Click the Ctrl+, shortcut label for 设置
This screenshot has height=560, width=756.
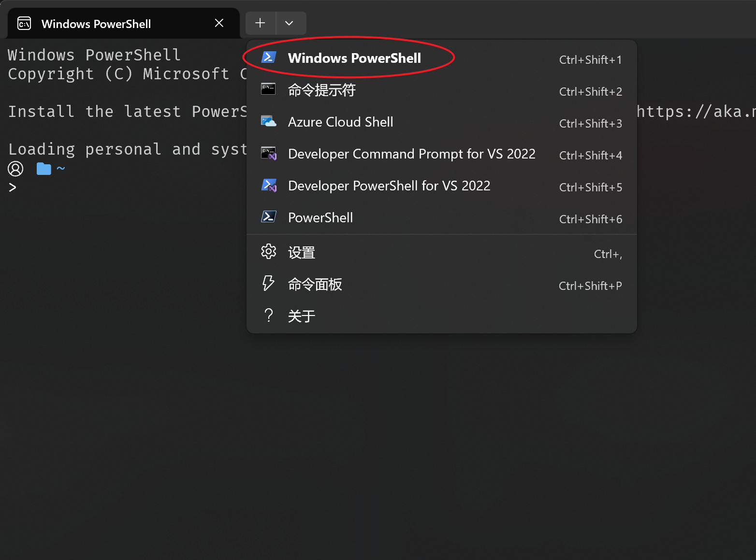608,254
